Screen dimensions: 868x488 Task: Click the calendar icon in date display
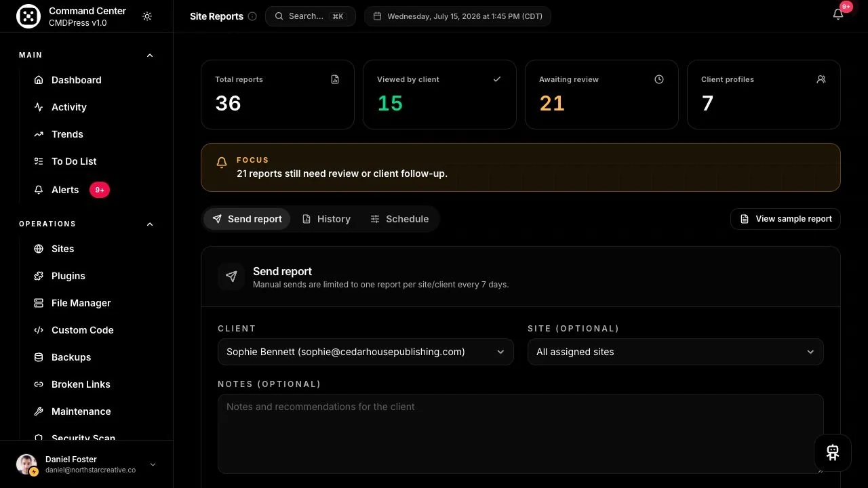(378, 16)
